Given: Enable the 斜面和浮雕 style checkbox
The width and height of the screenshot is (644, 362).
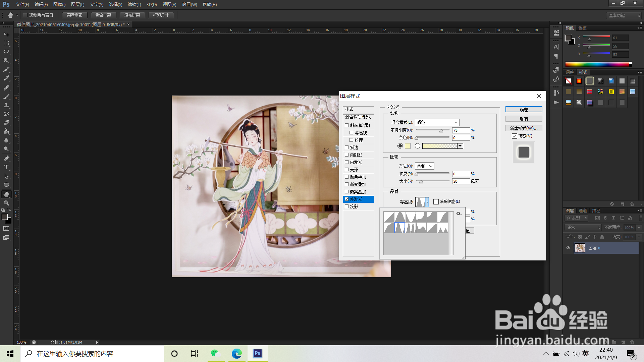Looking at the screenshot, I should tap(347, 125).
